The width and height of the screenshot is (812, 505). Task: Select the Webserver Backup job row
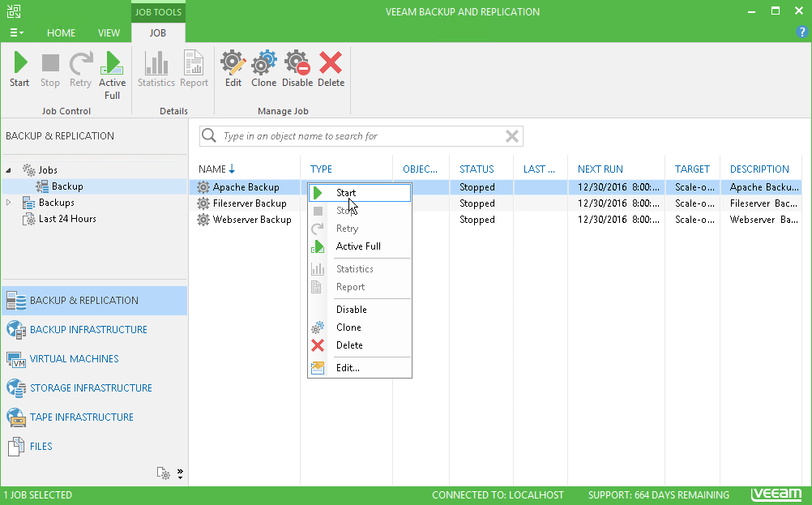coord(496,220)
